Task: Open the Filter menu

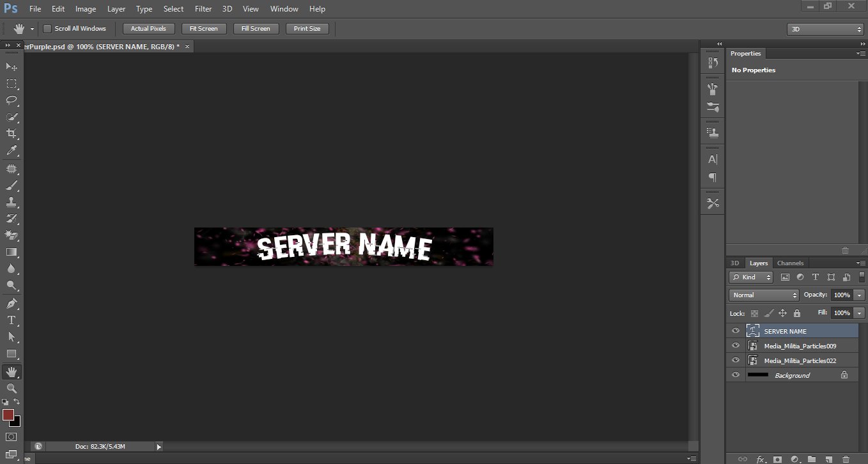Action: tap(203, 9)
